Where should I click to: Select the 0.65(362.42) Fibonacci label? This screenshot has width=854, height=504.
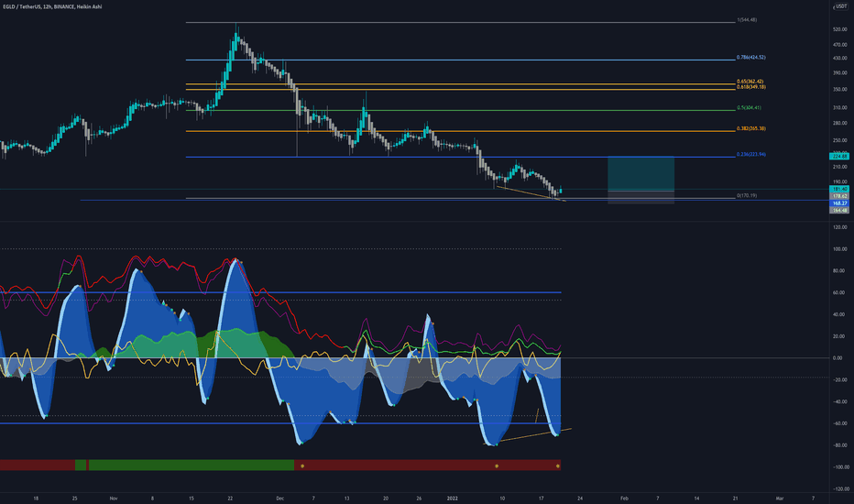750,82
